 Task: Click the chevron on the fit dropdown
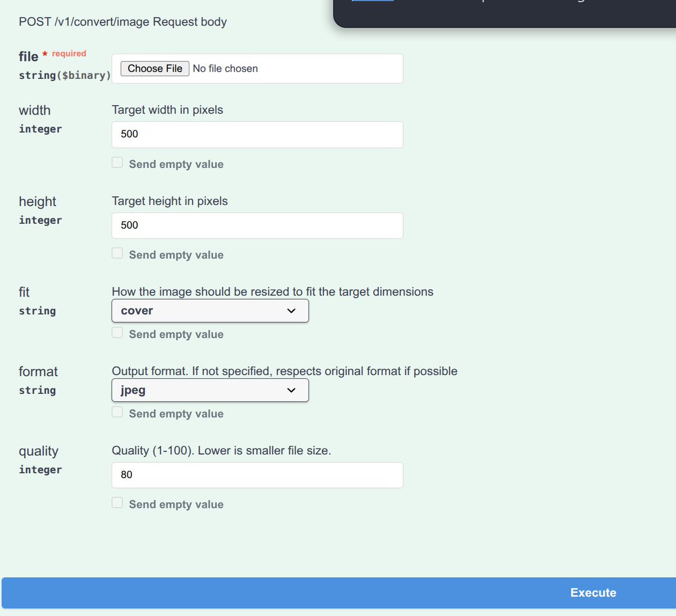[x=291, y=311]
